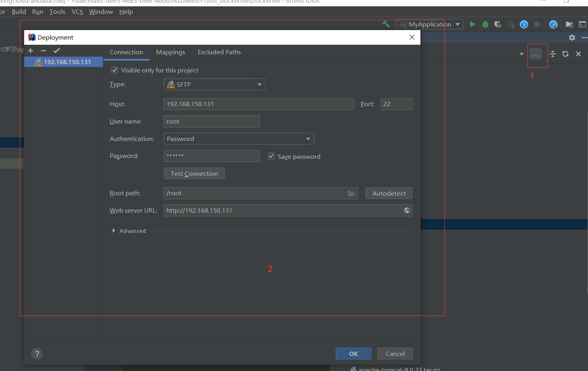Remove the selected deployment server
Viewport: 588px width, 371px height.
click(x=44, y=51)
